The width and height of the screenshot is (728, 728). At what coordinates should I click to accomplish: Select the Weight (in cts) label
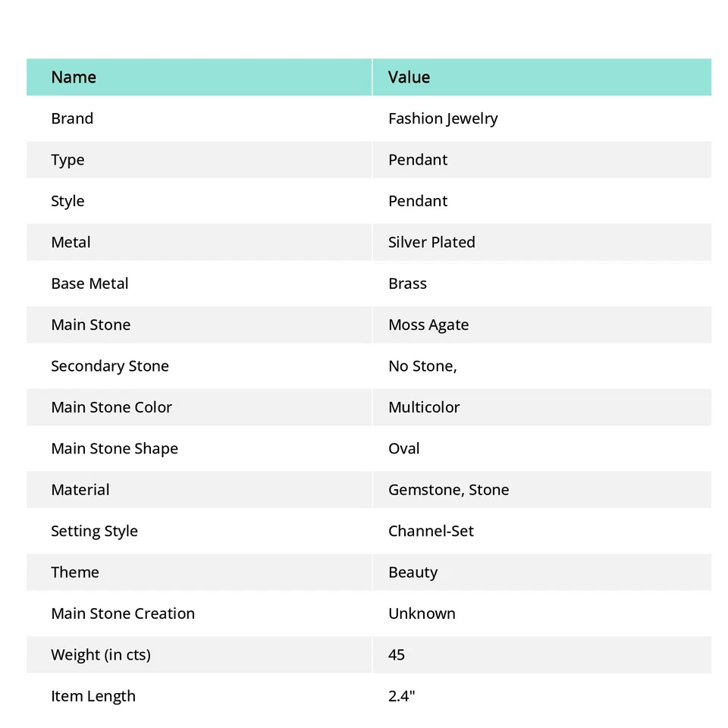point(101,655)
